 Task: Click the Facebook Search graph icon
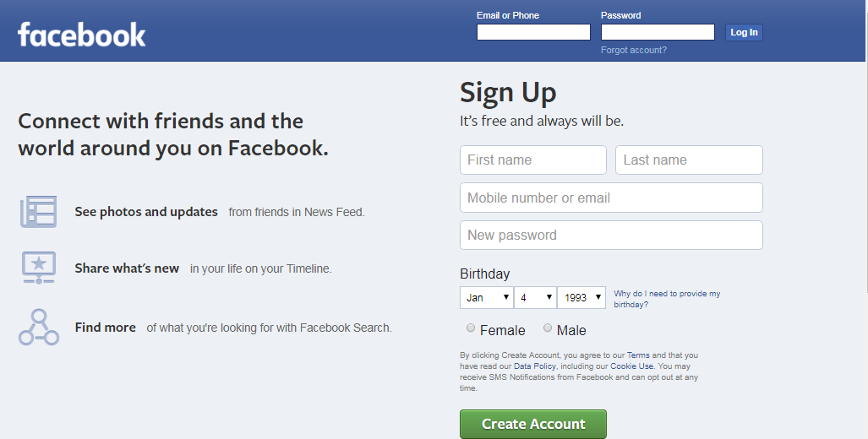(38, 327)
